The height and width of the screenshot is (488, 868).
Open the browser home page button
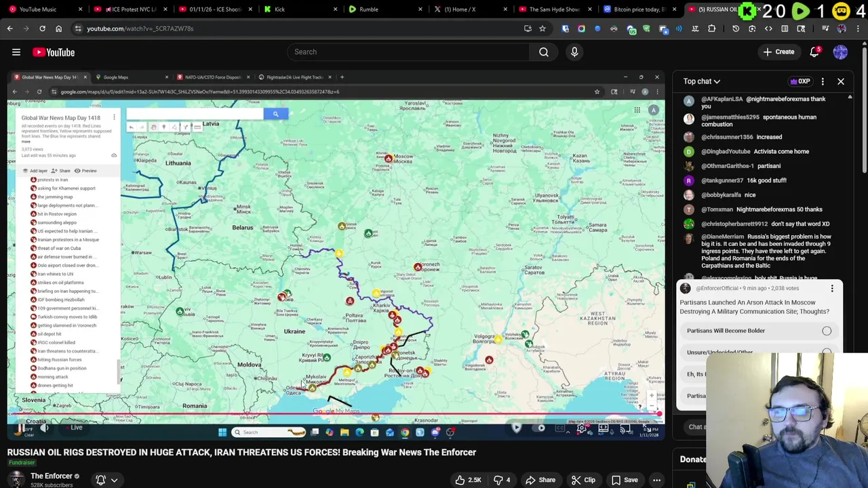[x=58, y=28]
